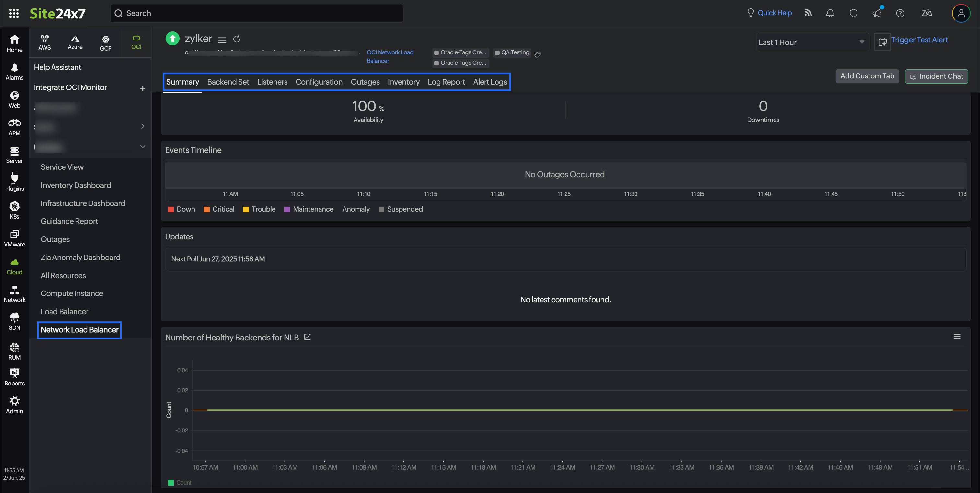The height and width of the screenshot is (493, 980).
Task: Click the edit tags icon
Action: (x=538, y=54)
